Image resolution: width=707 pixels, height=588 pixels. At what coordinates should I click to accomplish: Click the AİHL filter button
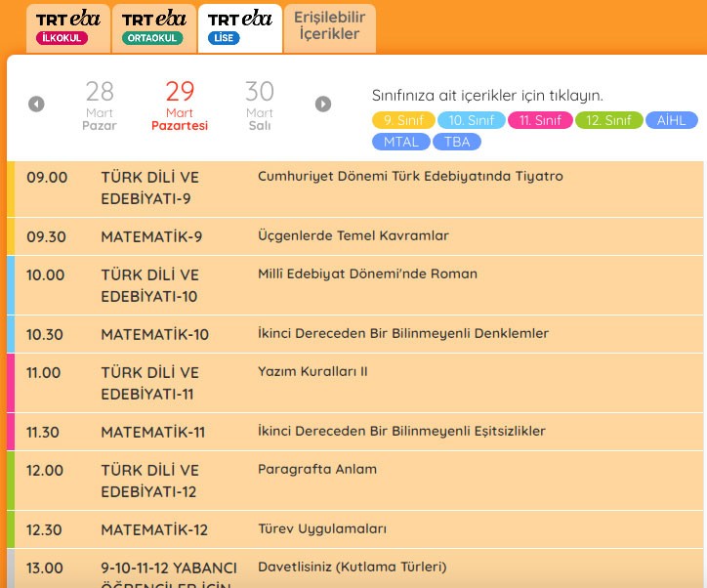click(673, 120)
